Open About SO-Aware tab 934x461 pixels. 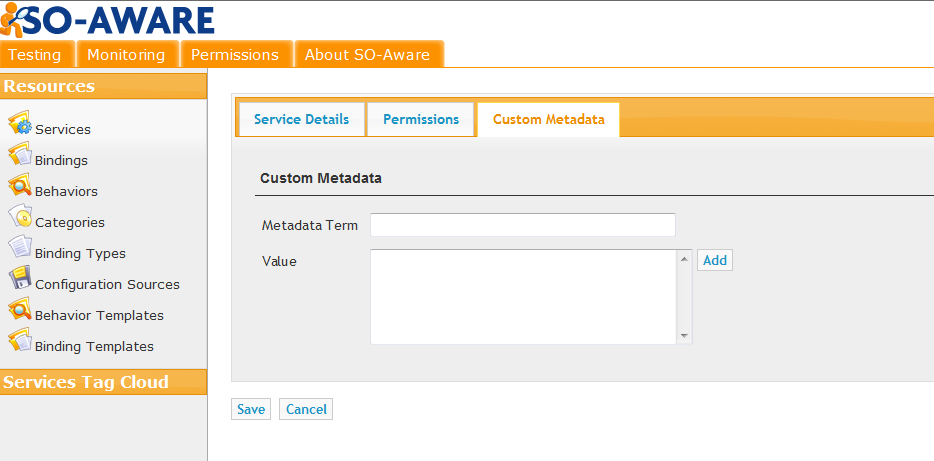coord(369,54)
